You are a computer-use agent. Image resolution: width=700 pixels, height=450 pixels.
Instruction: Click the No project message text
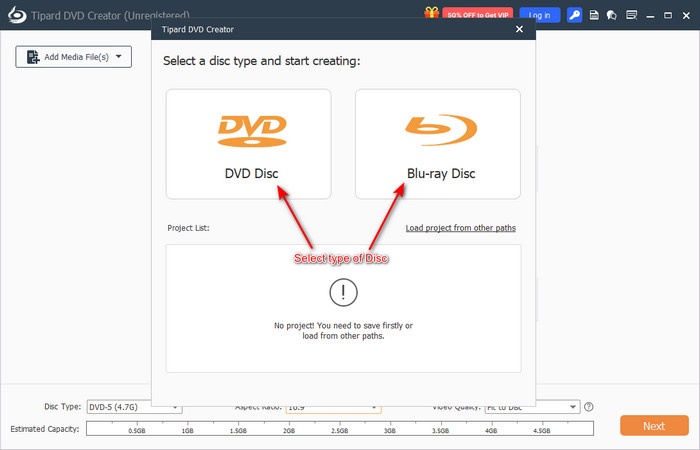(x=343, y=331)
